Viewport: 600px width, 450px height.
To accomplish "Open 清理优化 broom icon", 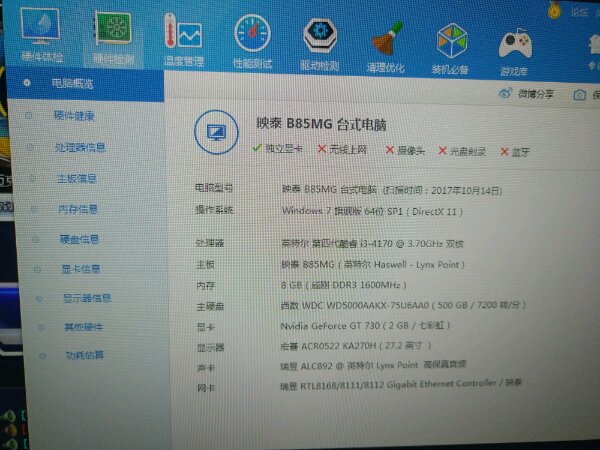I will (x=387, y=38).
